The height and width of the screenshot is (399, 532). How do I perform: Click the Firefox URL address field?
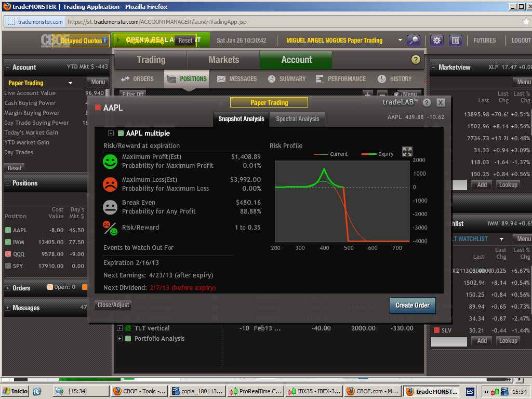[292, 22]
